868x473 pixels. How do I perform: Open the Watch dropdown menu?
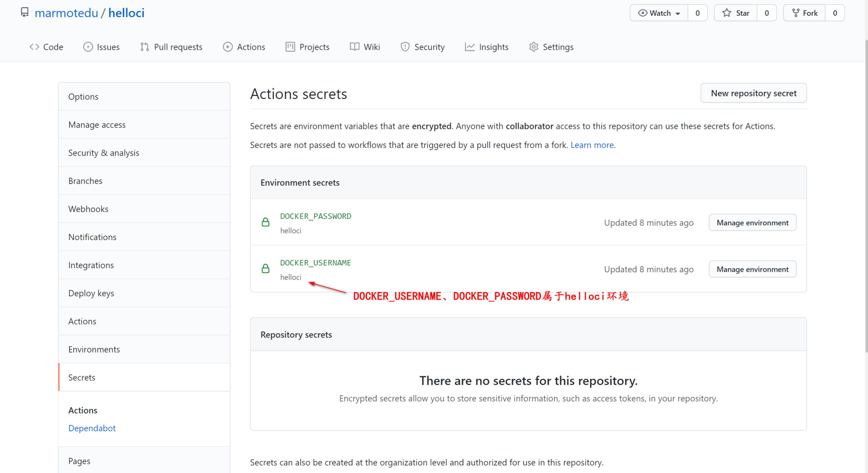pos(659,13)
